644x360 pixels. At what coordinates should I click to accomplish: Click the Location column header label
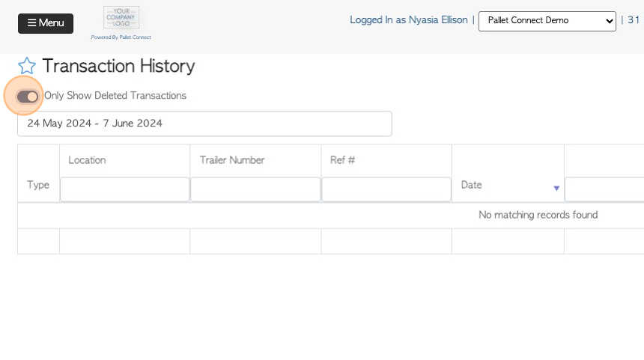point(87,160)
